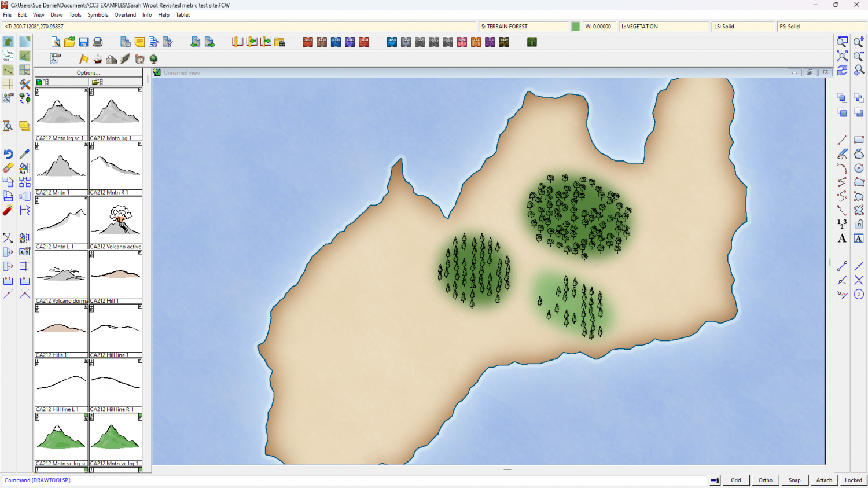Select the yellow flag symbols icon
The width and height of the screenshot is (868, 488).
tap(84, 59)
